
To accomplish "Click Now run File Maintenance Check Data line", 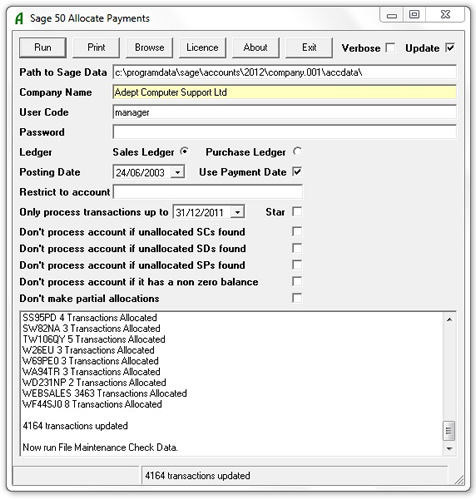I will [100, 447].
